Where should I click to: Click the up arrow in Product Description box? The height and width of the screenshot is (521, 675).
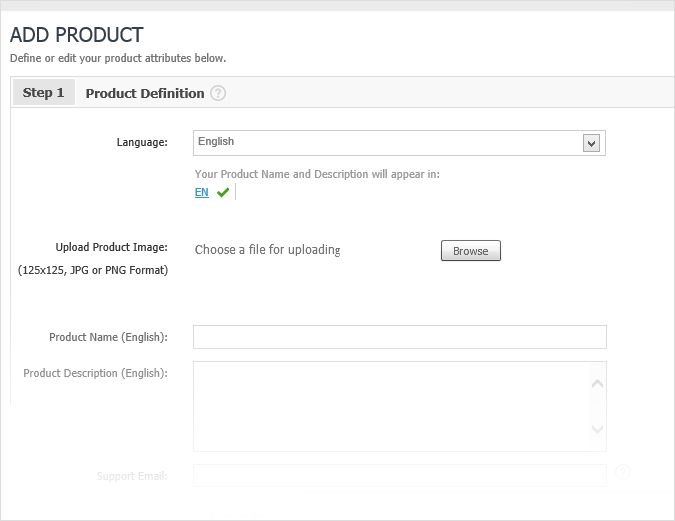[597, 383]
